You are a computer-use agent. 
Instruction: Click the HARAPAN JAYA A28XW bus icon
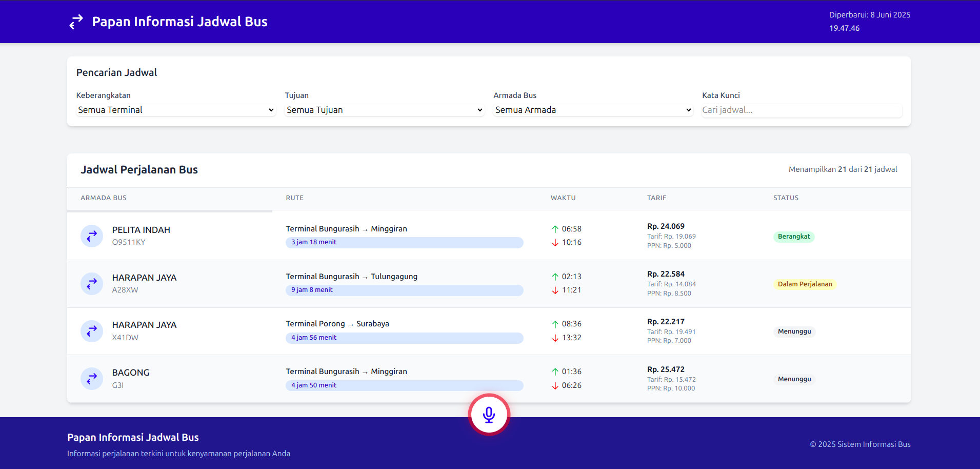click(x=92, y=284)
